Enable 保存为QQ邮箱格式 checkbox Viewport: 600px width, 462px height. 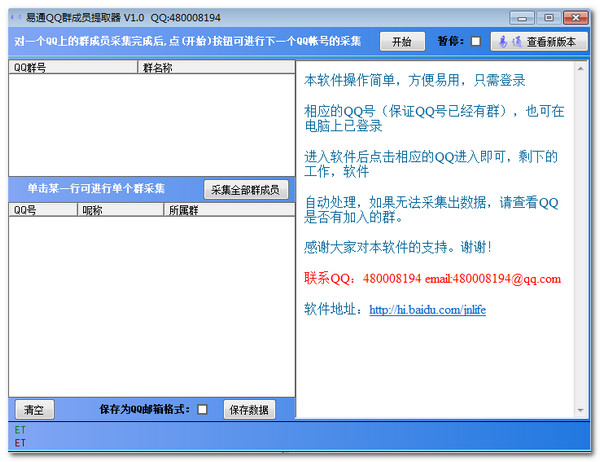(x=202, y=410)
